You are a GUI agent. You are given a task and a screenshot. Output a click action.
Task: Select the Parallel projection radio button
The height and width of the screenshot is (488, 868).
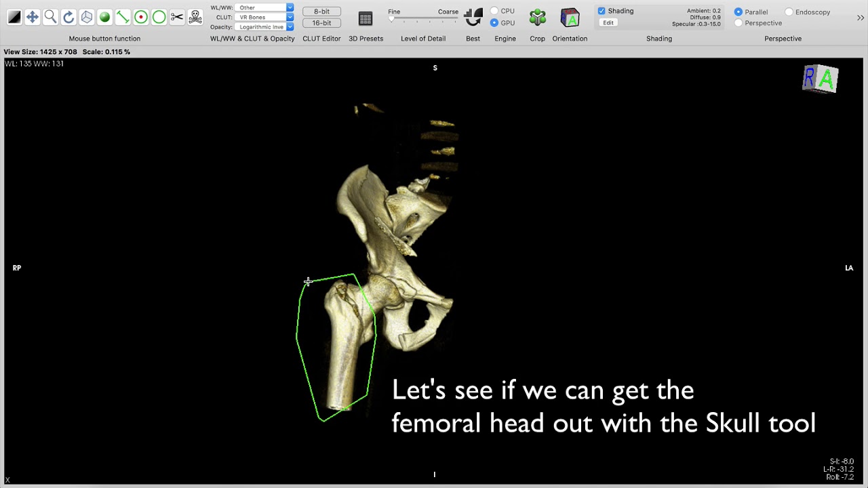click(x=738, y=12)
